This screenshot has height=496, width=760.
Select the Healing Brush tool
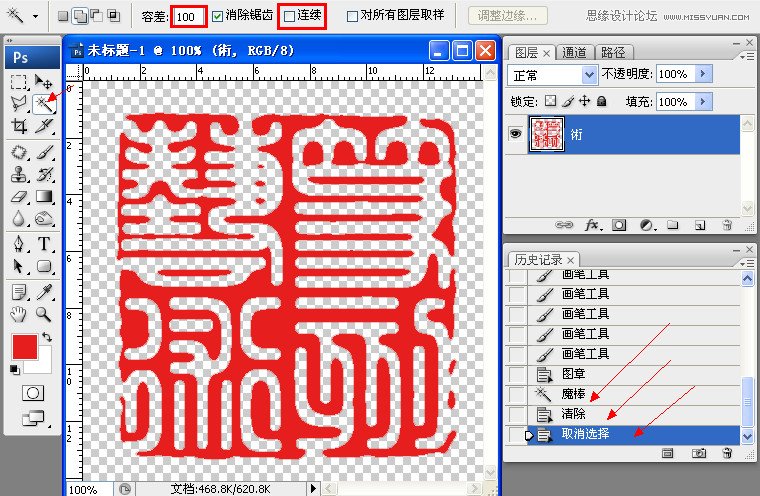pos(18,152)
